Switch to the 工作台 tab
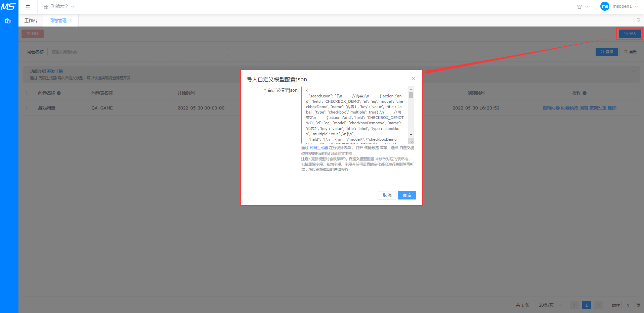The image size is (644, 313). tap(31, 21)
